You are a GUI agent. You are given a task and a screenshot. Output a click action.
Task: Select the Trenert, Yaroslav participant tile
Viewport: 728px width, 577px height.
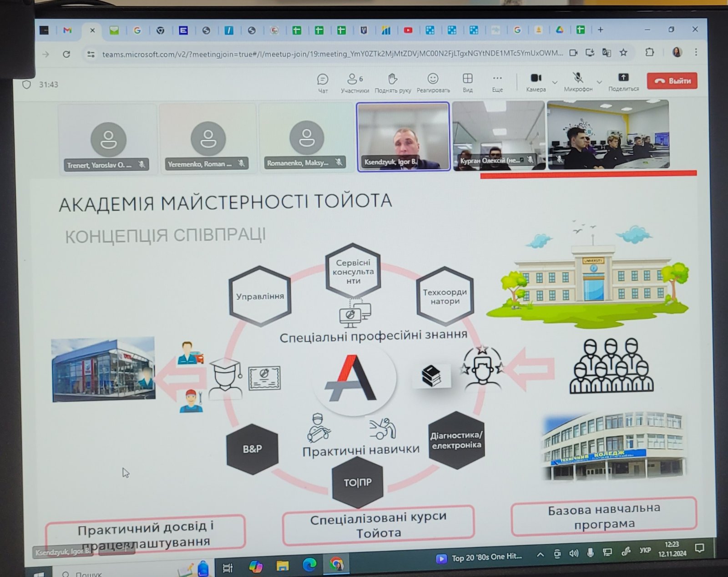(107, 138)
